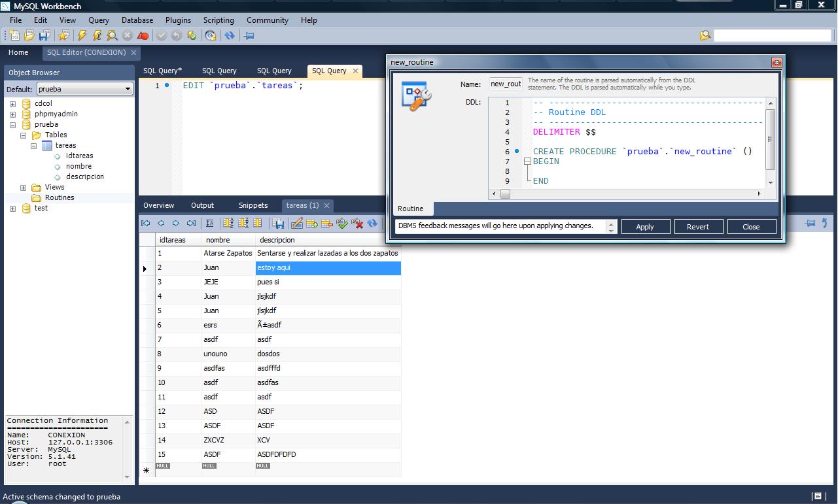838x504 pixels.
Task: Collapse the BEGIN block fold marker
Action: [x=527, y=161]
